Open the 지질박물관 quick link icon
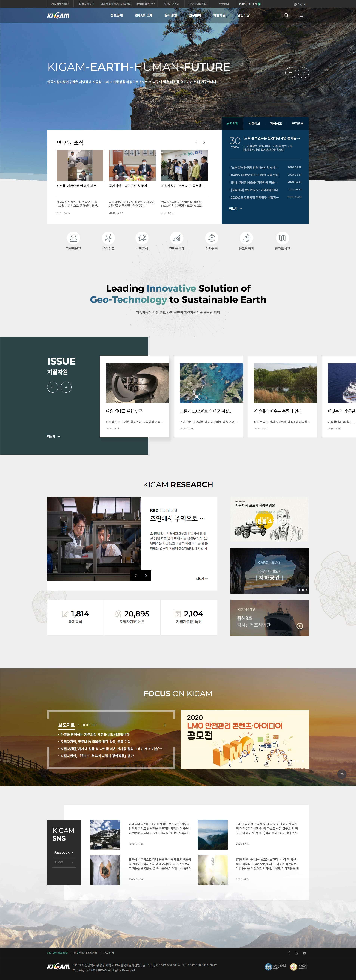Viewport: 356px width, 980px height. pos(73,238)
